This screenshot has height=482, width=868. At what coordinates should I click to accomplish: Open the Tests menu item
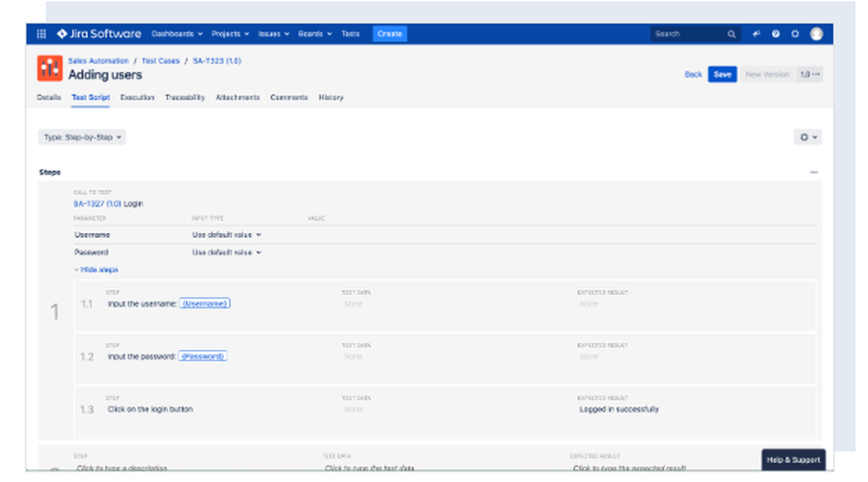pos(351,34)
